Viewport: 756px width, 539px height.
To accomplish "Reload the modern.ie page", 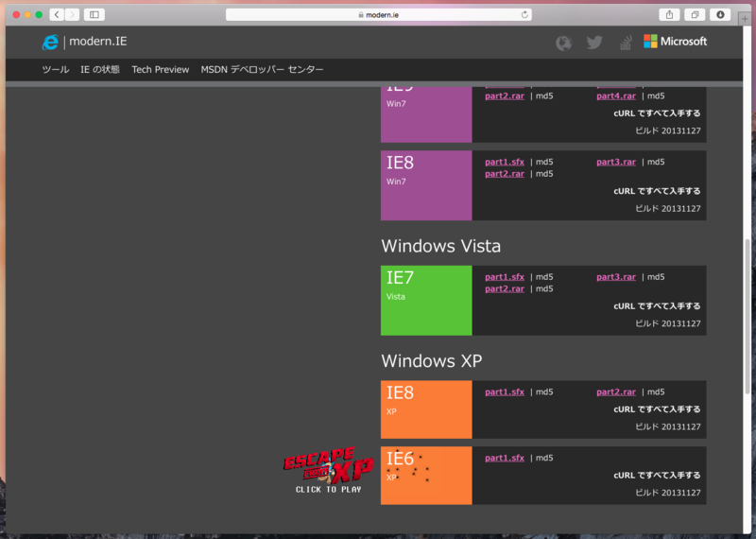I will click(524, 15).
